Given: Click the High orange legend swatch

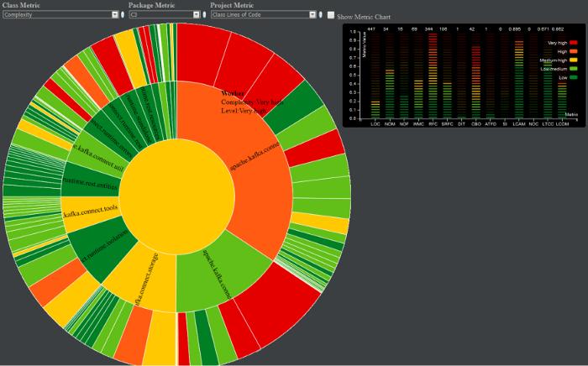Looking at the screenshot, I should [x=574, y=51].
